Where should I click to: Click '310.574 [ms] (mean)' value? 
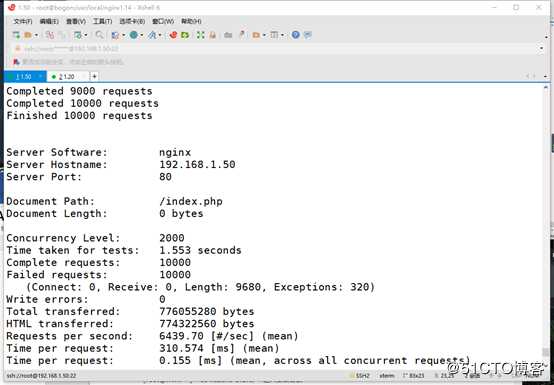tap(219, 348)
